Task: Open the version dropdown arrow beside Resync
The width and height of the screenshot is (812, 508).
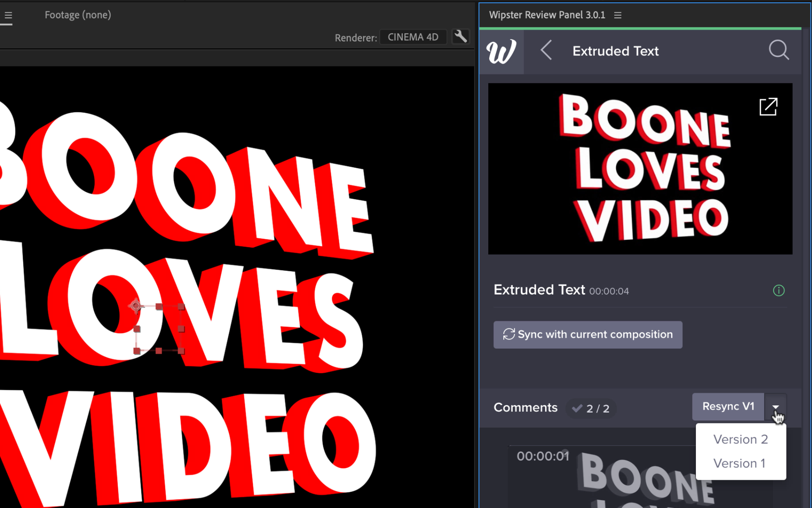Action: pos(775,407)
